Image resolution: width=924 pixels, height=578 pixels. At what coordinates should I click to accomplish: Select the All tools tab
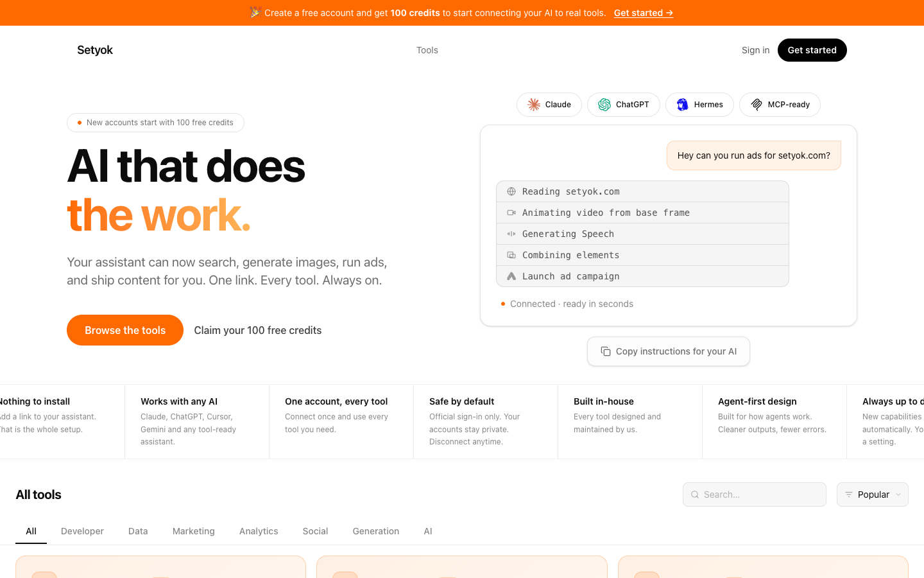coord(31,531)
